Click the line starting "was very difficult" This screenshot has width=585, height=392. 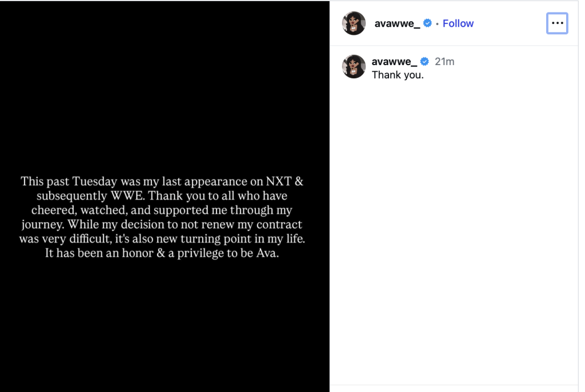tap(162, 239)
